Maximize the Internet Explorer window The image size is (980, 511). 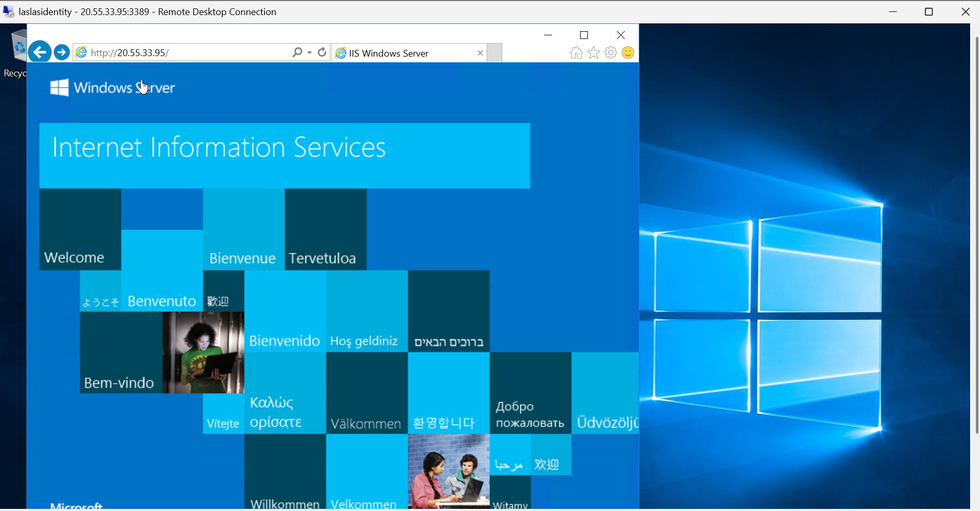(584, 35)
